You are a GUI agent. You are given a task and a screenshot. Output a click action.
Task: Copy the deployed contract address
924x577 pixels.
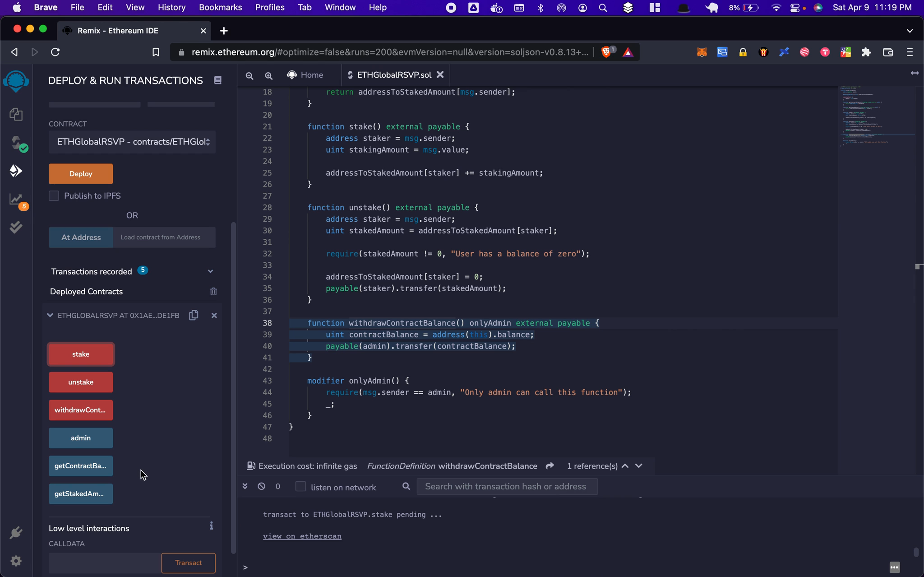pyautogui.click(x=194, y=315)
